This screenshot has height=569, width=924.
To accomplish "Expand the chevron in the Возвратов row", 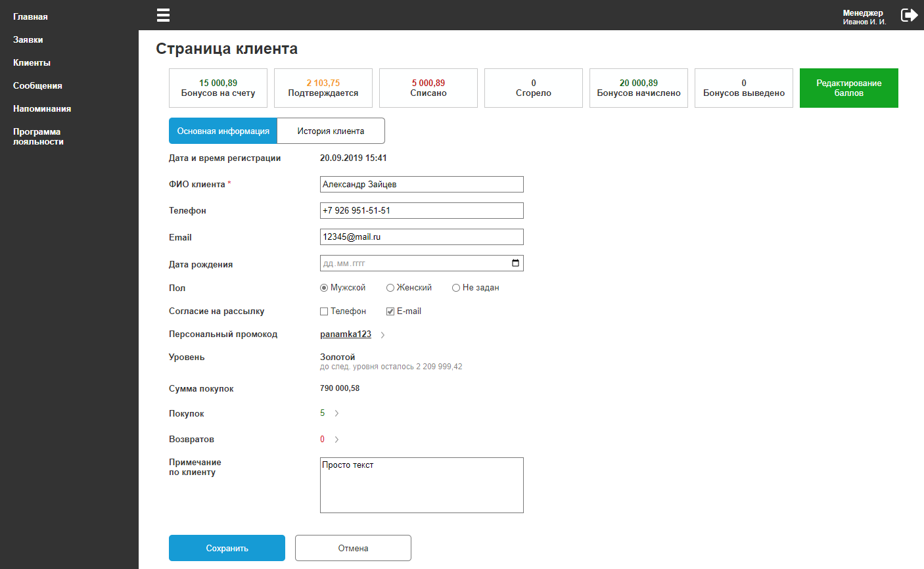I will [336, 440].
